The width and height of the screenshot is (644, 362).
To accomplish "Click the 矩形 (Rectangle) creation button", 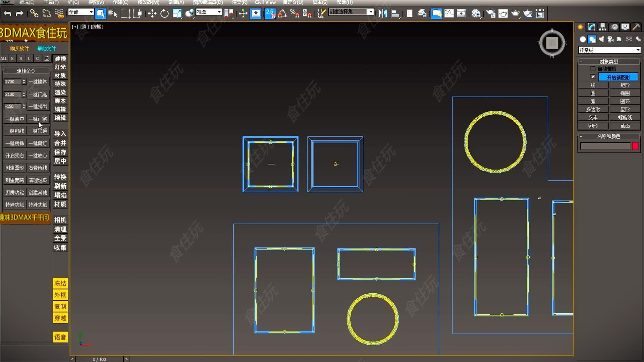I will click(x=625, y=85).
